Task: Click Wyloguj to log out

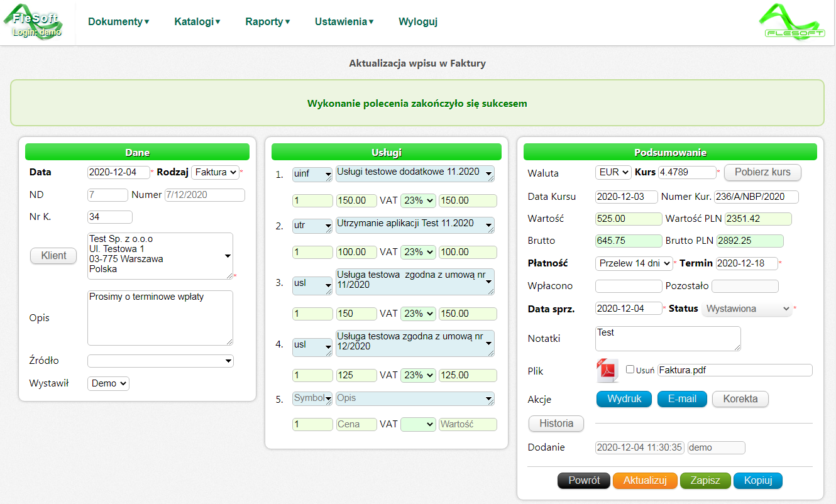Action: tap(418, 21)
